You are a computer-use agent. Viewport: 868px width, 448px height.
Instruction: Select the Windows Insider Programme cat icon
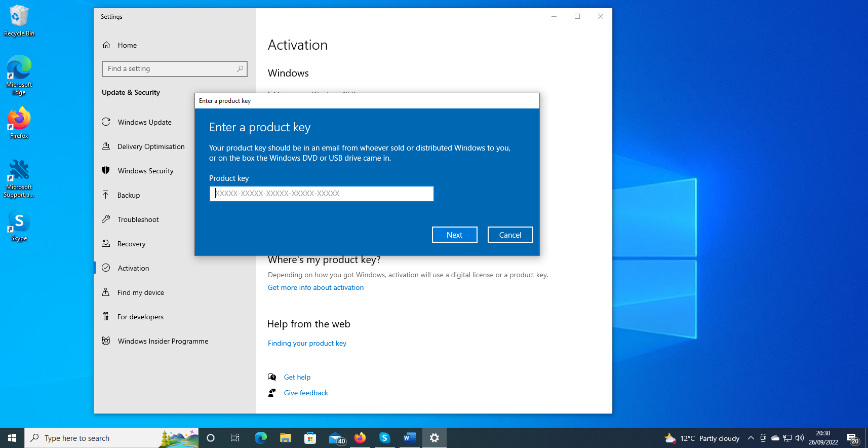click(106, 341)
